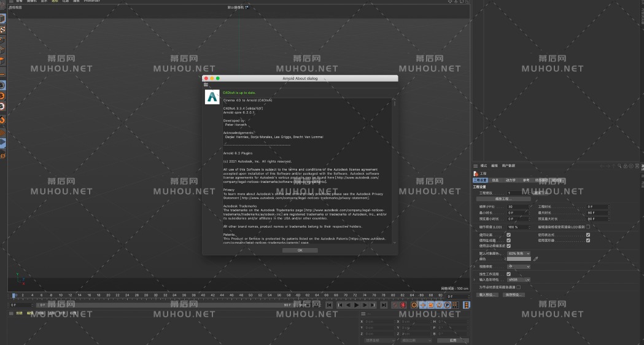Screen dimensions: 644x345
Task: Toggle 使用表达式 checkbox
Action: [588, 235]
